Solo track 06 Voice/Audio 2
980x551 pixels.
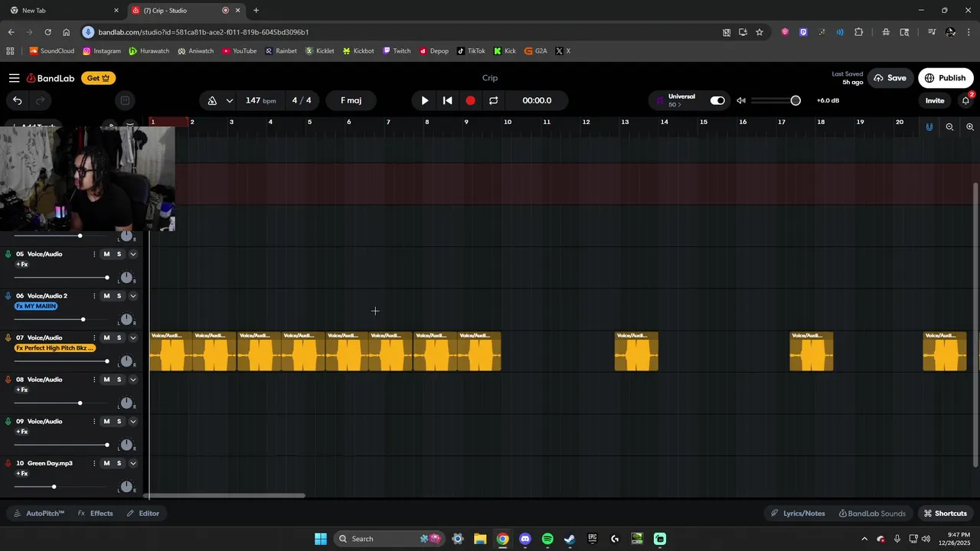pyautogui.click(x=119, y=296)
